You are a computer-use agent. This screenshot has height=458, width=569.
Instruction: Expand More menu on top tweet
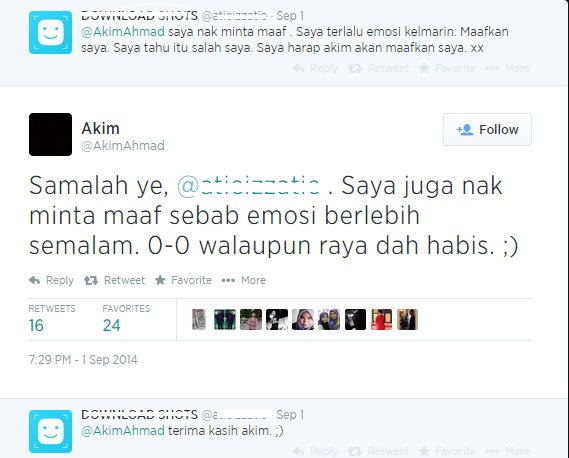507,68
